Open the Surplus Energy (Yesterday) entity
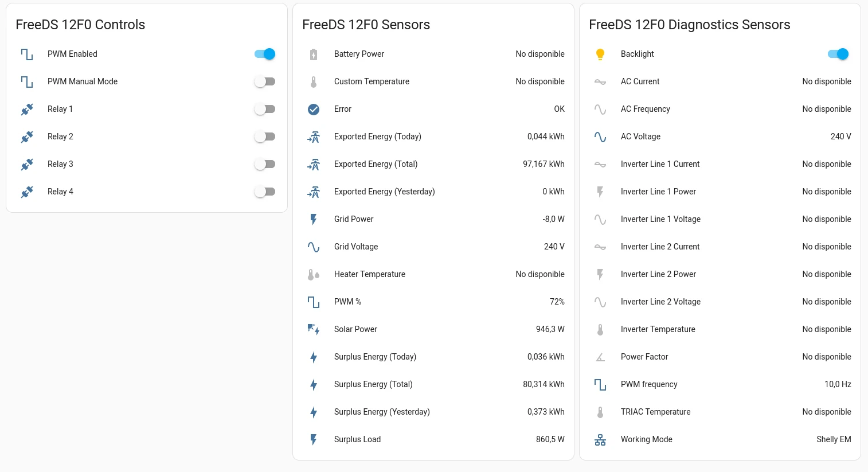 pos(433,412)
